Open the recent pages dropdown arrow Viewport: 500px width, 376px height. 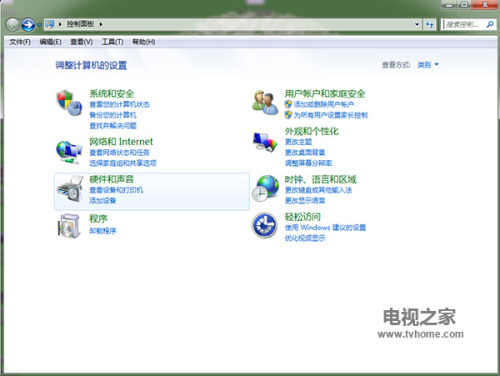pyautogui.click(x=39, y=25)
